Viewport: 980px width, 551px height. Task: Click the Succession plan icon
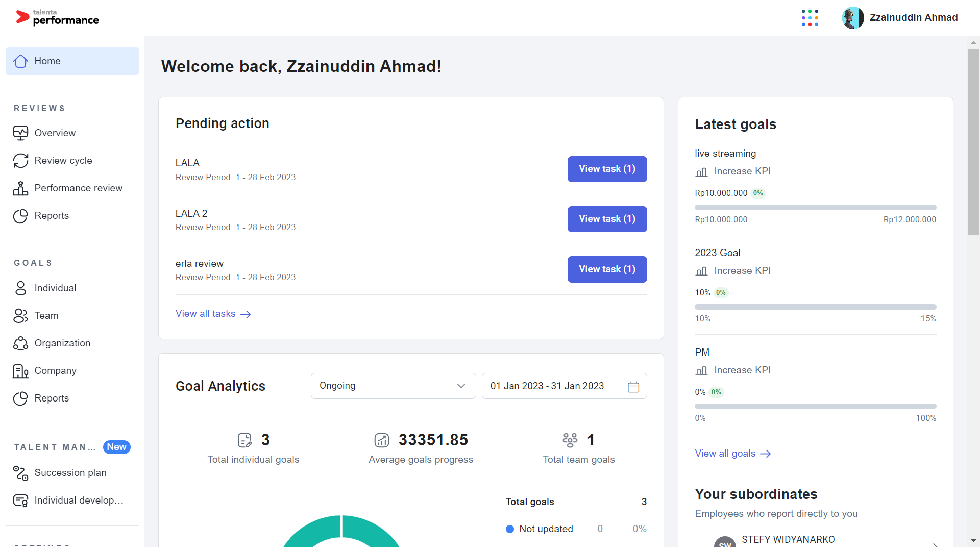pyautogui.click(x=20, y=472)
